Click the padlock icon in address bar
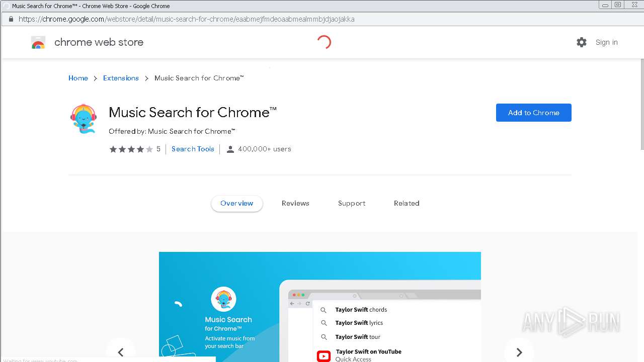 tap(11, 19)
